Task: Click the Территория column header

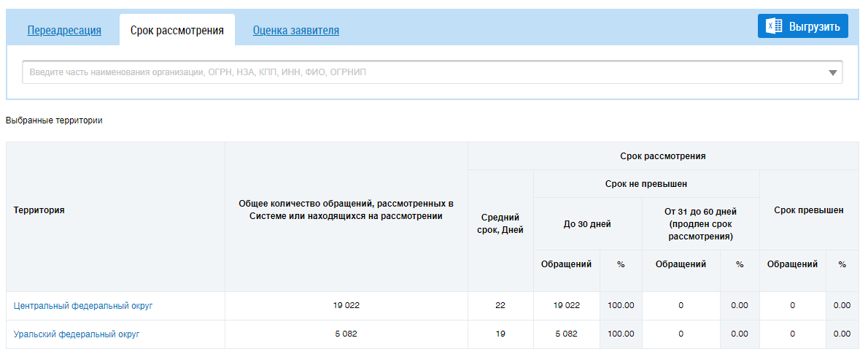Action: (39, 210)
